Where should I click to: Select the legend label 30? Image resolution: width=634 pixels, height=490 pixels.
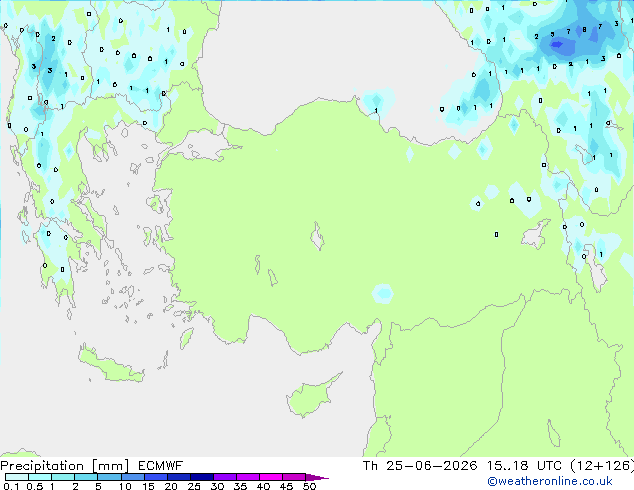click(217, 486)
